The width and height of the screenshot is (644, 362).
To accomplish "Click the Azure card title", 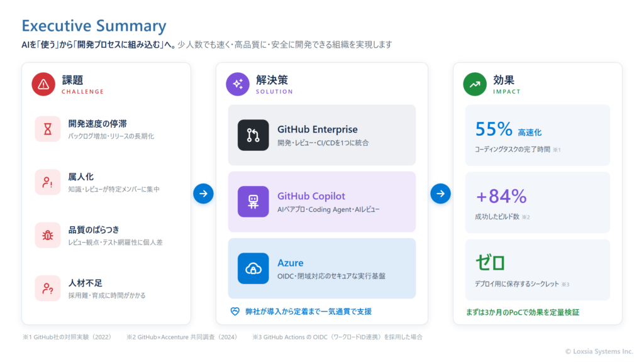I will 291,263.
